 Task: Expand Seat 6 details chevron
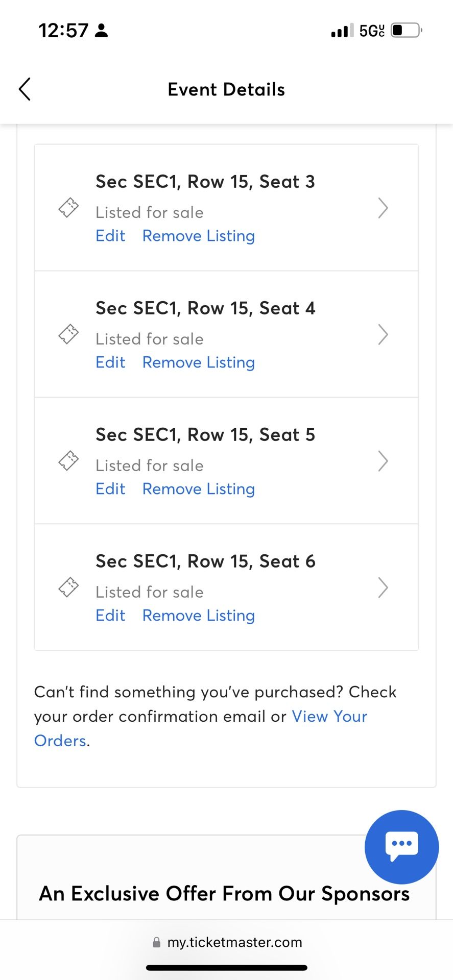click(383, 587)
